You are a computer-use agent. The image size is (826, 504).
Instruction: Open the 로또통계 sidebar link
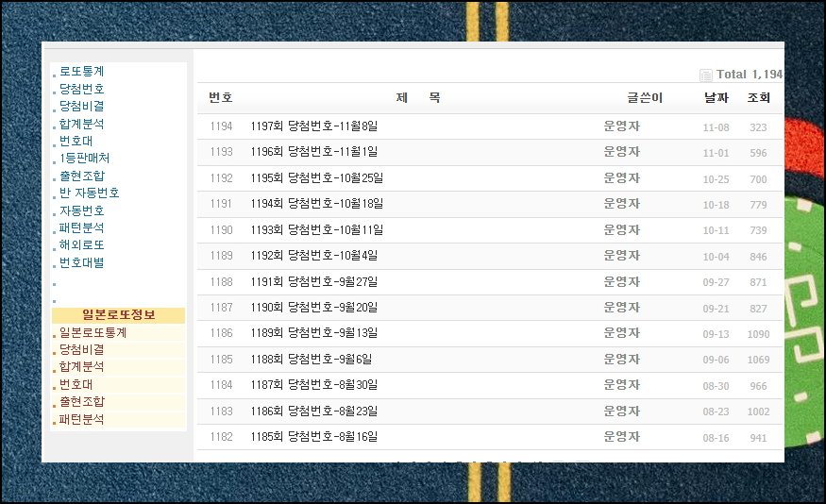[81, 71]
